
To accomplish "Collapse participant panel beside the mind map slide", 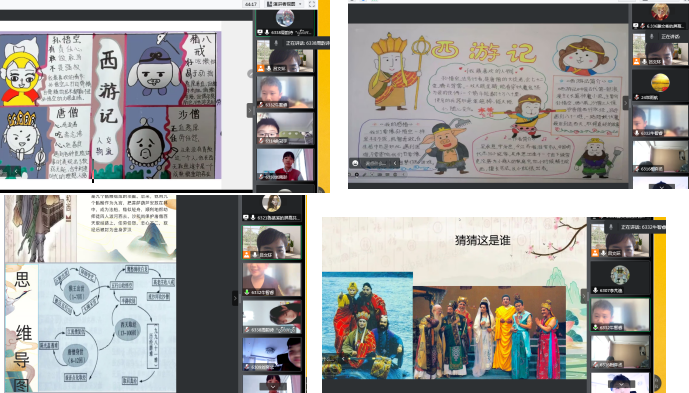I will pyautogui.click(x=235, y=298).
